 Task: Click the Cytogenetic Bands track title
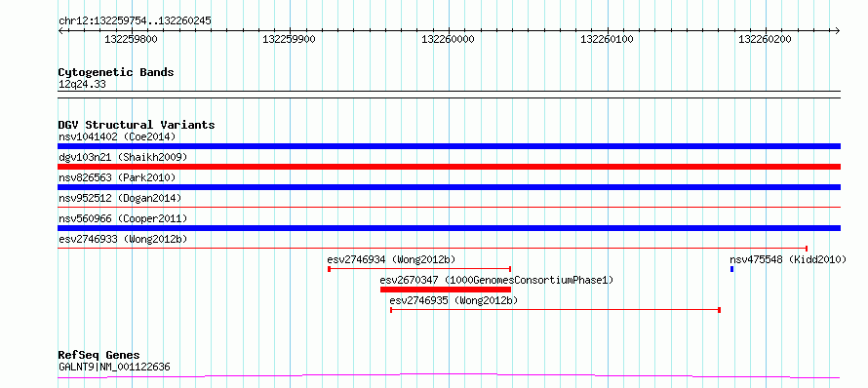click(116, 72)
